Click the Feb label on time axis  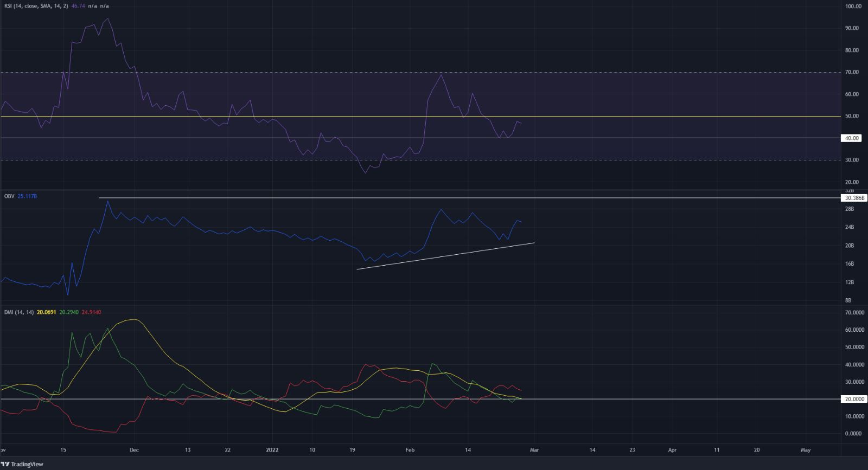[410, 450]
